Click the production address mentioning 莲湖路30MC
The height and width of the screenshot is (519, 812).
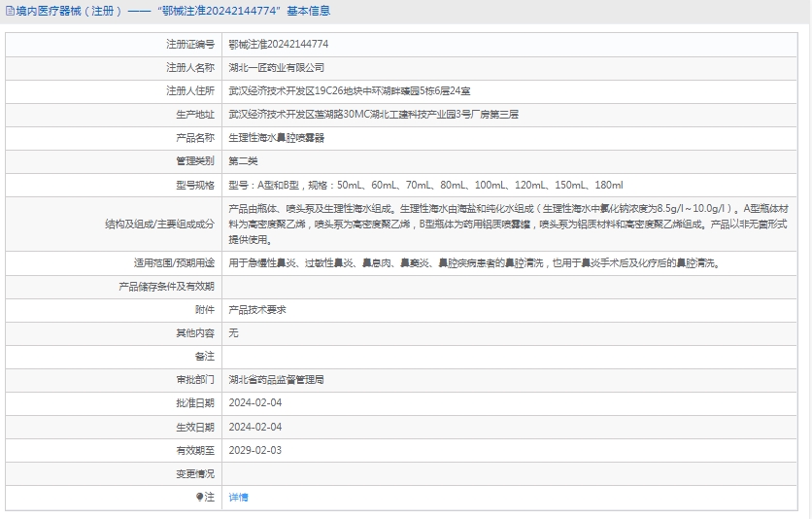point(373,115)
